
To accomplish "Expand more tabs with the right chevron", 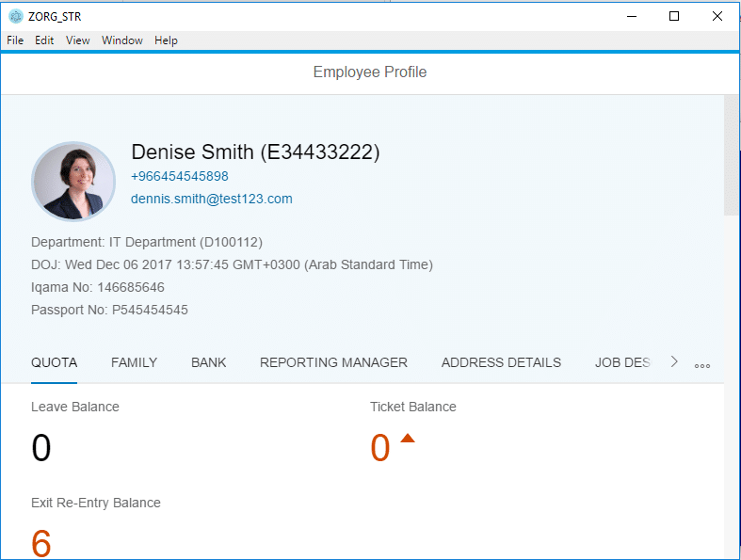I will [x=674, y=362].
